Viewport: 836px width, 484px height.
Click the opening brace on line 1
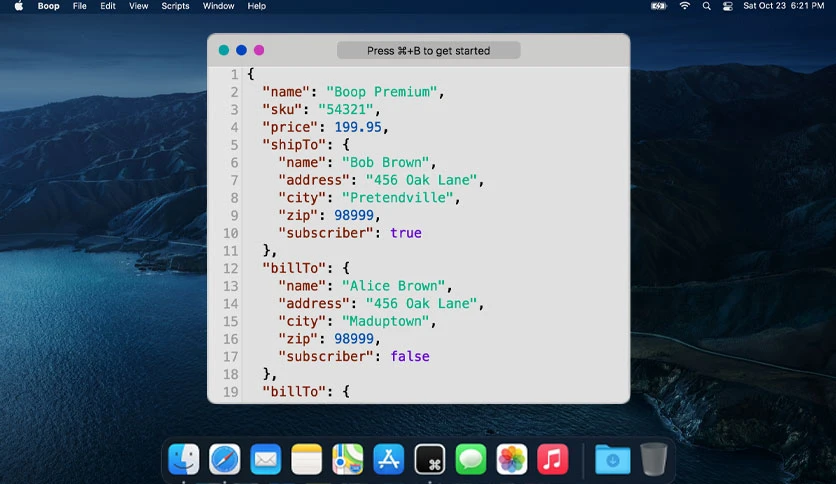[251, 74]
